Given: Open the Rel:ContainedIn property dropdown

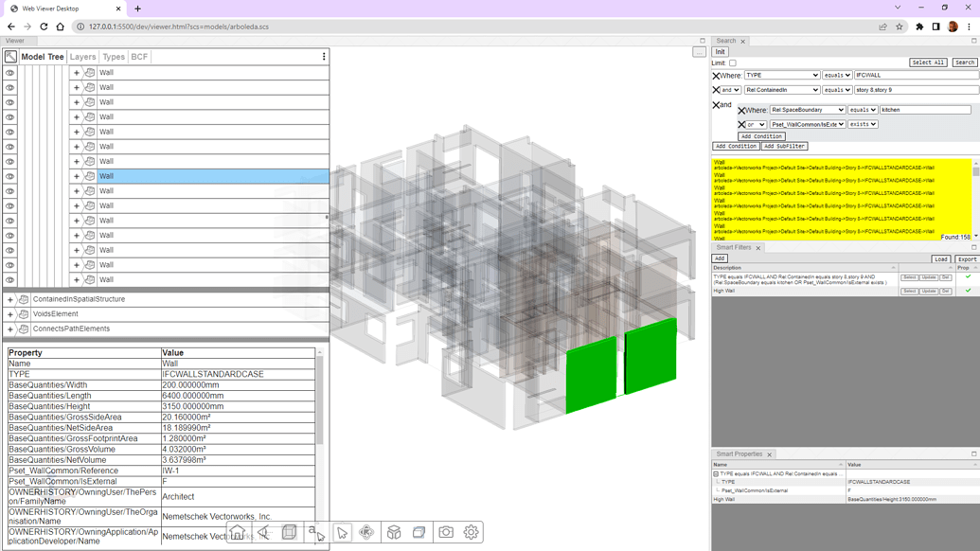Looking at the screenshot, I should pos(782,90).
